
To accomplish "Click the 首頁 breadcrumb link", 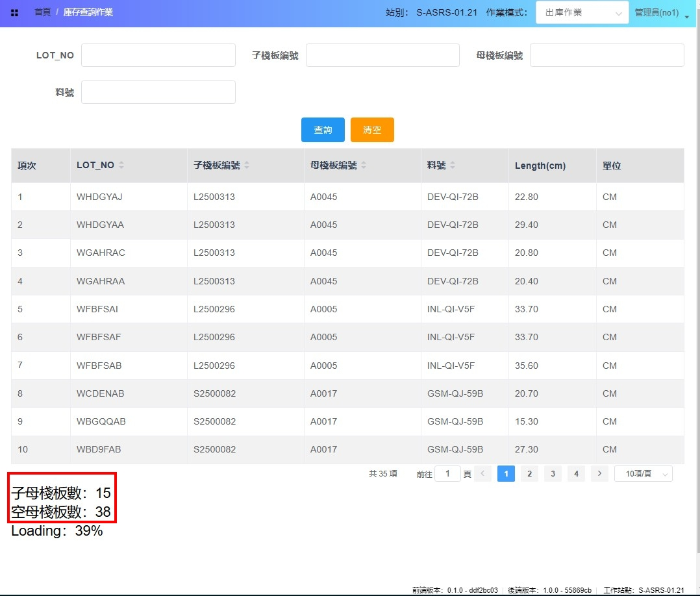I will tap(42, 12).
